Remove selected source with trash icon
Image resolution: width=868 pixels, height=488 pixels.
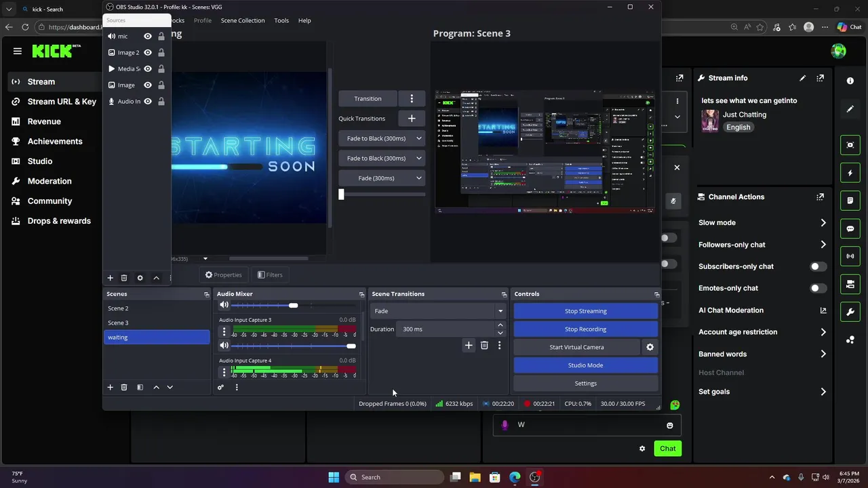tap(124, 278)
